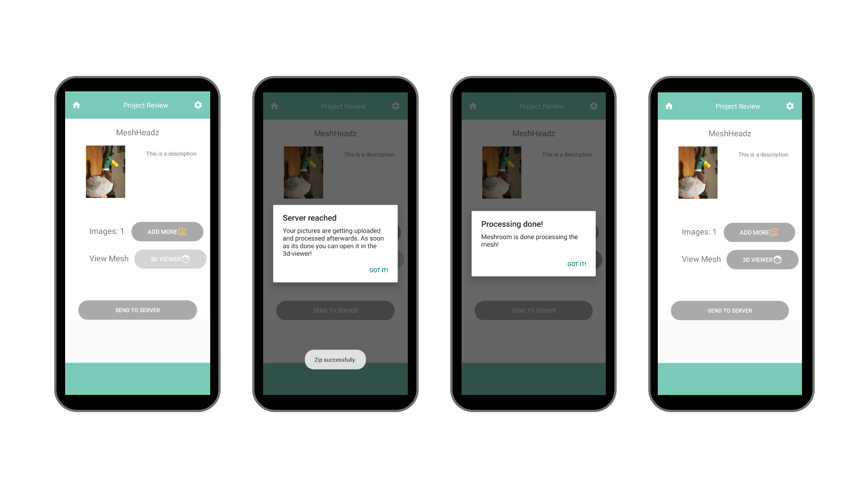The width and height of the screenshot is (868, 488).
Task: Toggle ADD MORE button on screen one
Action: pyautogui.click(x=167, y=231)
